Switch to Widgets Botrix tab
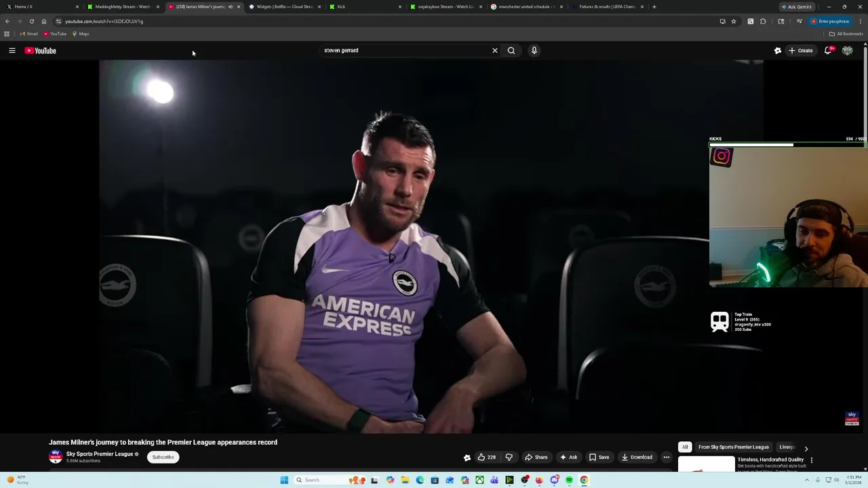Image resolution: width=868 pixels, height=488 pixels. [283, 7]
